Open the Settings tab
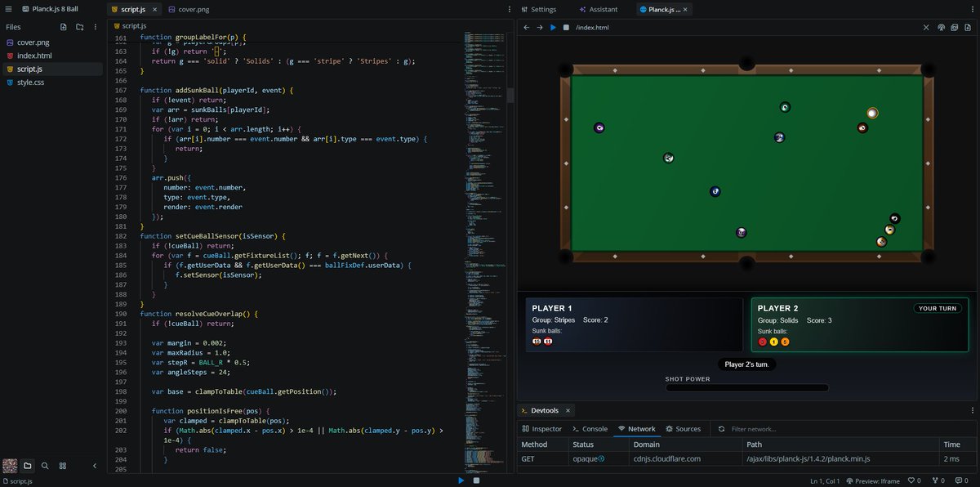The image size is (980, 487). (539, 9)
